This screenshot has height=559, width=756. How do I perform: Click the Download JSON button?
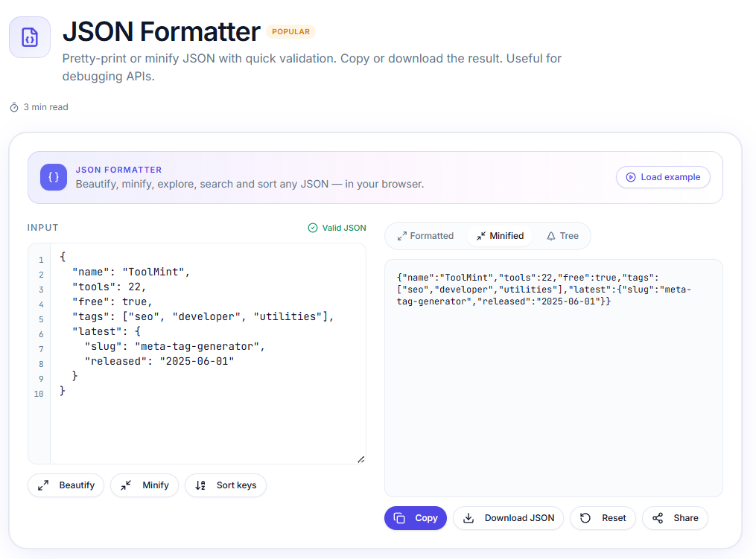[x=508, y=518]
